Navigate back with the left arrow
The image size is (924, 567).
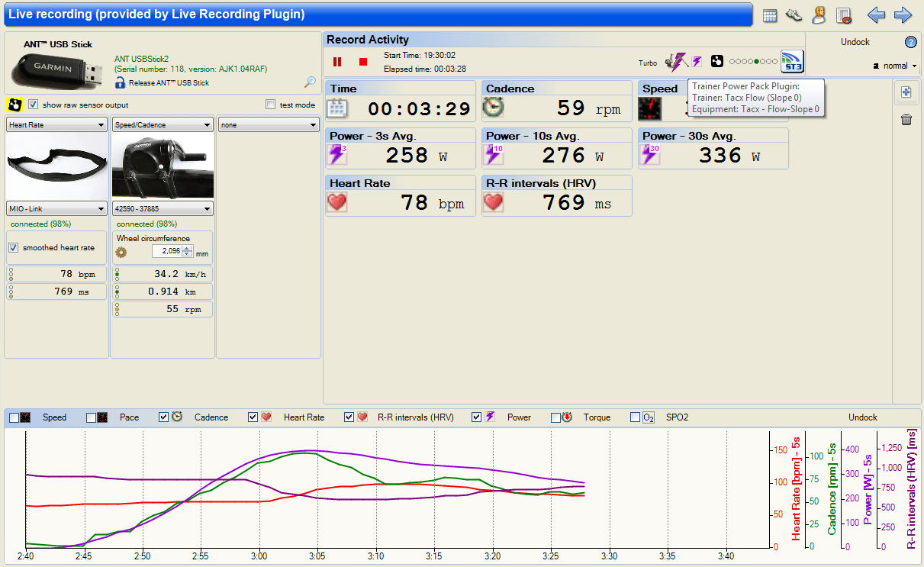tap(877, 15)
